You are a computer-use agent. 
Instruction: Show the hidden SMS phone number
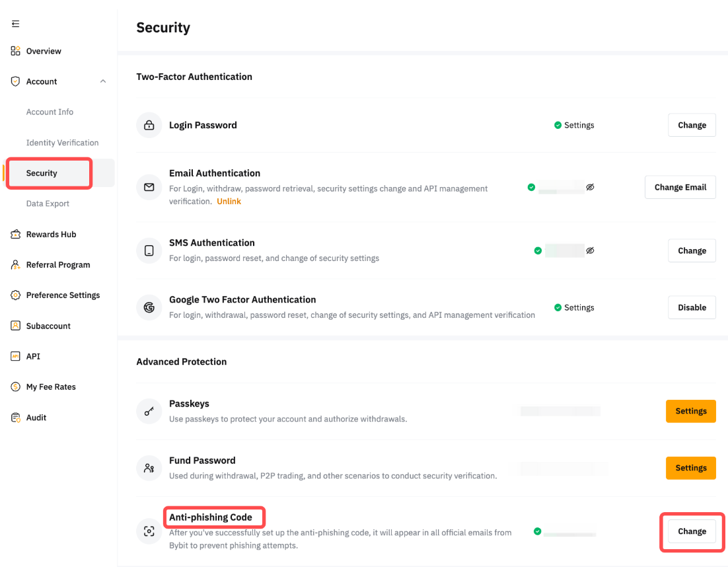point(590,250)
